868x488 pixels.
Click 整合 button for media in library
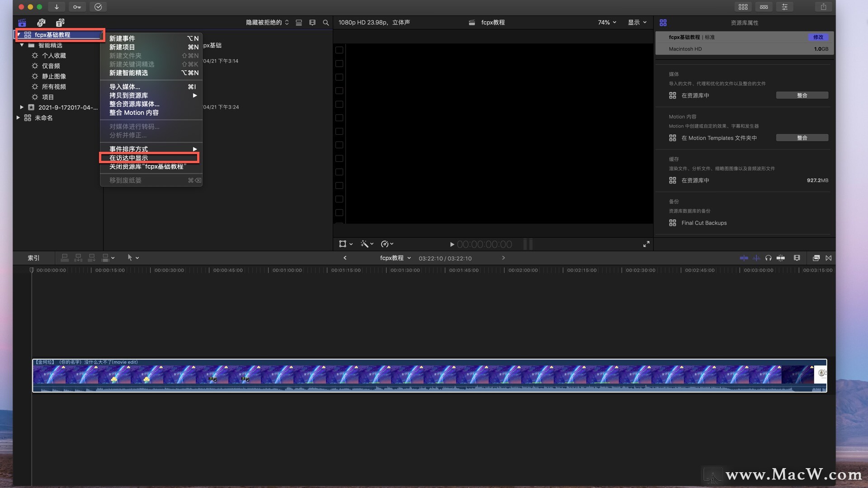click(x=802, y=95)
